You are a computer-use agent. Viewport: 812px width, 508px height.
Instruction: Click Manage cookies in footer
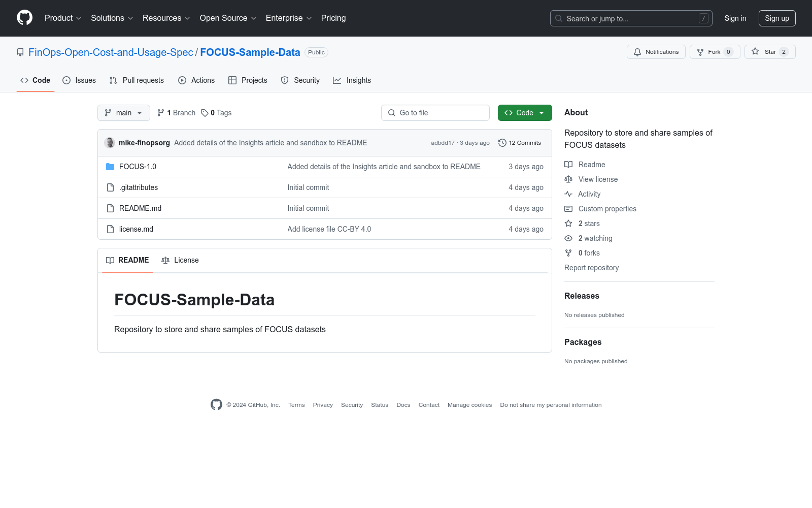(x=469, y=405)
